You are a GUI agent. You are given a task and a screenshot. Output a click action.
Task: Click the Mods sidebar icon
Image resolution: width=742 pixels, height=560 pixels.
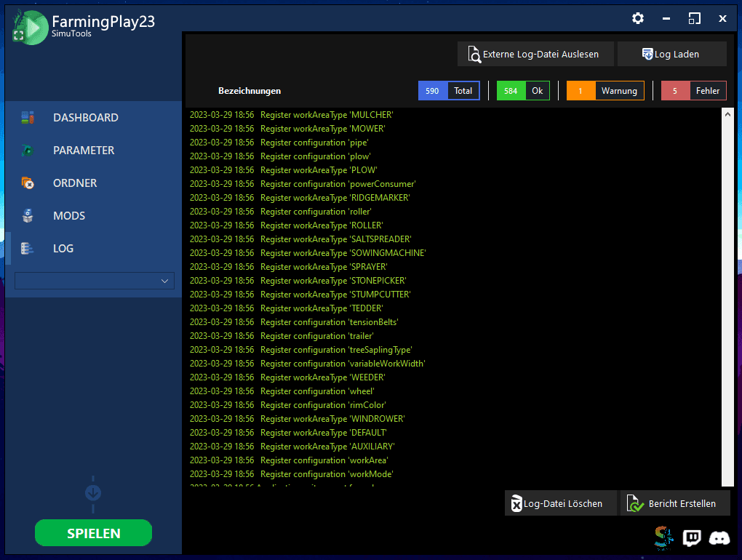click(x=28, y=216)
